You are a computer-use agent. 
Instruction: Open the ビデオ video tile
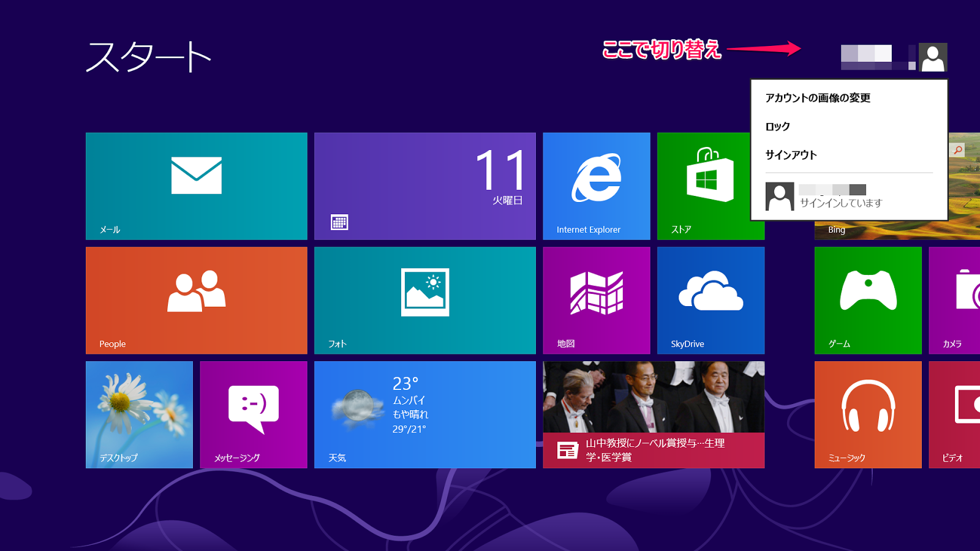954,414
